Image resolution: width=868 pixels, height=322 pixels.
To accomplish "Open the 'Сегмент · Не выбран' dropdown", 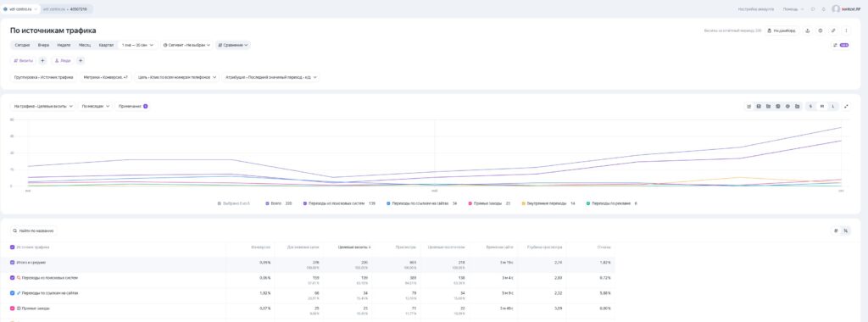I will pos(186,46).
